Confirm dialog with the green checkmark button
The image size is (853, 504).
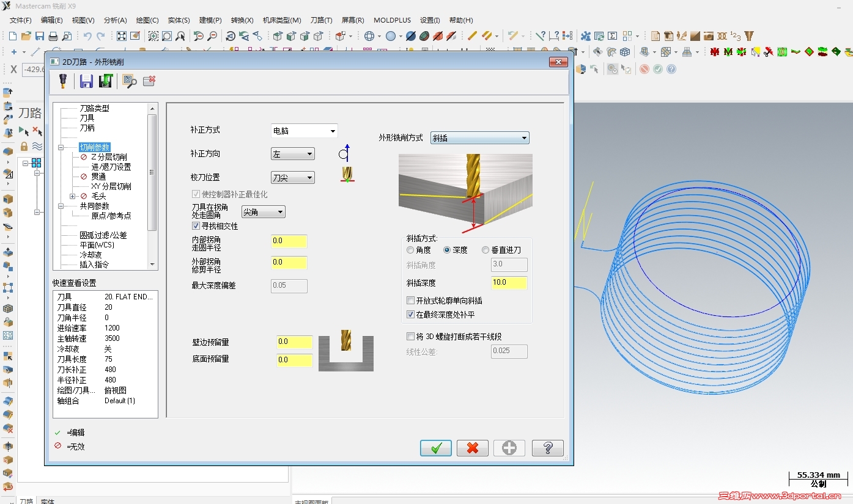(x=436, y=448)
